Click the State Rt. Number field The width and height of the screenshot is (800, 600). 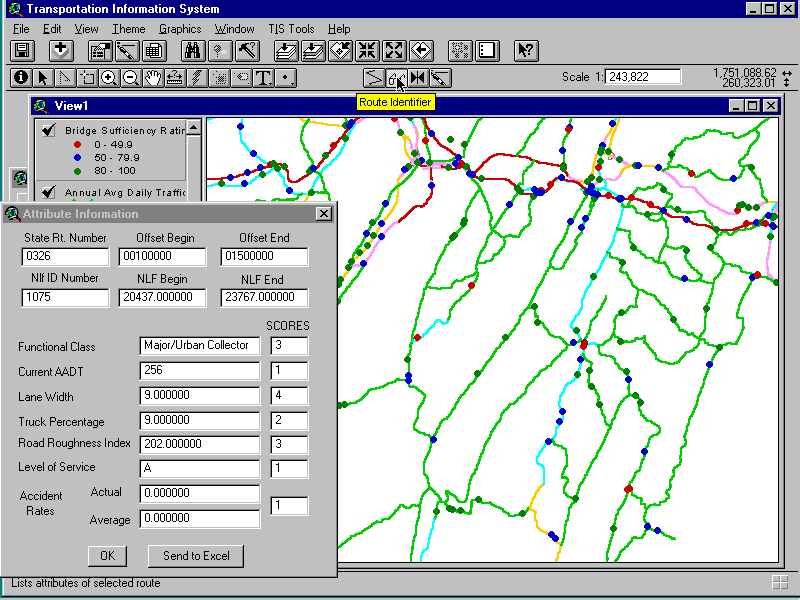pyautogui.click(x=65, y=258)
